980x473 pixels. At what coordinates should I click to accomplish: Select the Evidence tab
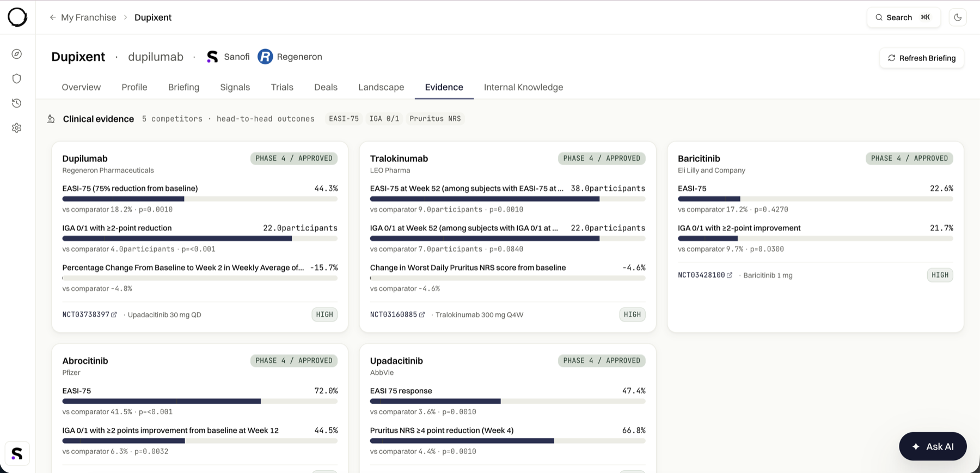[444, 87]
